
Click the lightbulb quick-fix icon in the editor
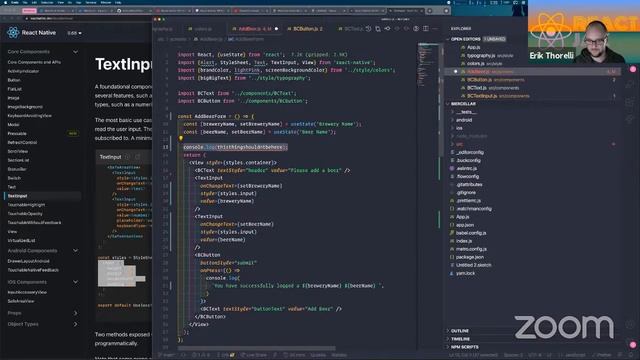(180, 139)
